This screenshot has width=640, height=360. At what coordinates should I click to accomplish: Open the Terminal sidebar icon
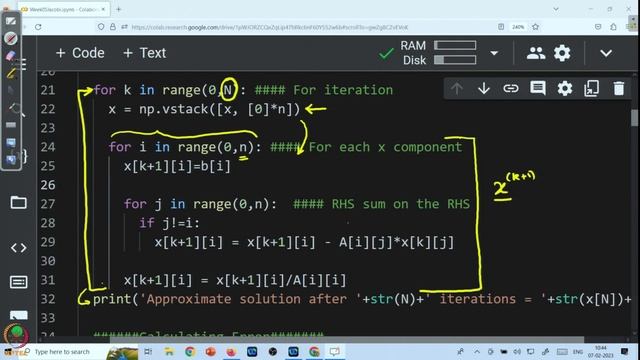18,315
